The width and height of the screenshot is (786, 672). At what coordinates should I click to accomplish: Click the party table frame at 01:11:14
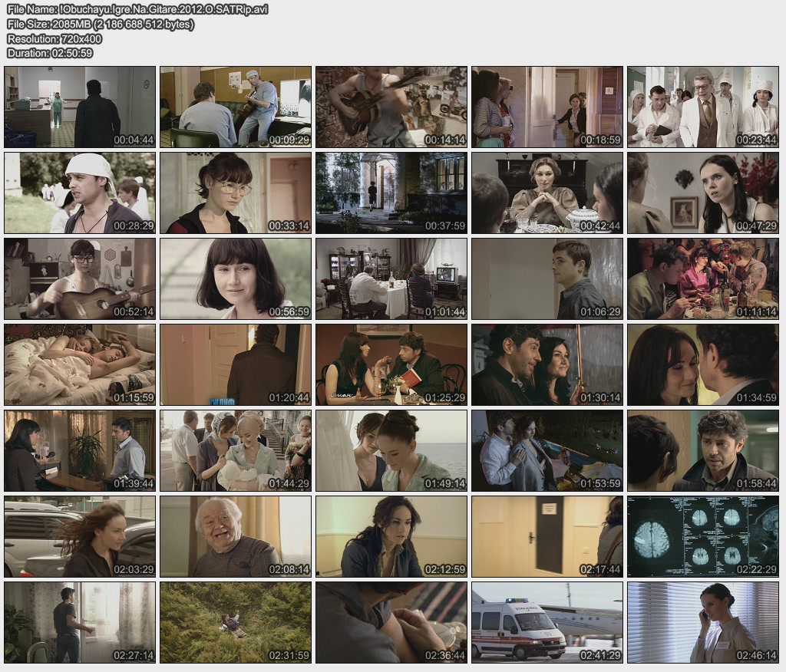click(x=703, y=278)
